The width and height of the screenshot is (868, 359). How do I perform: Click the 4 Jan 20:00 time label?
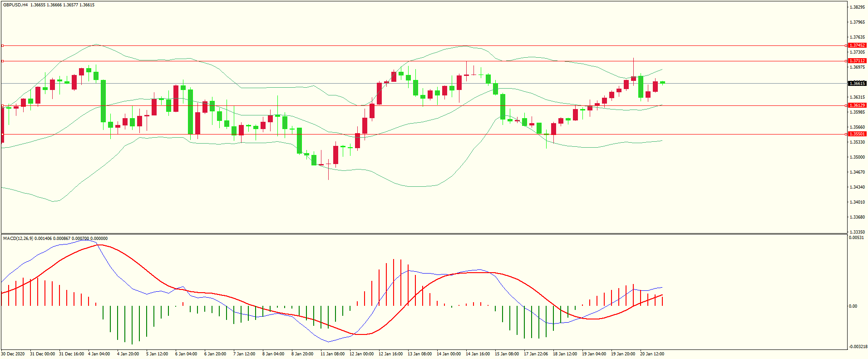[128, 354]
